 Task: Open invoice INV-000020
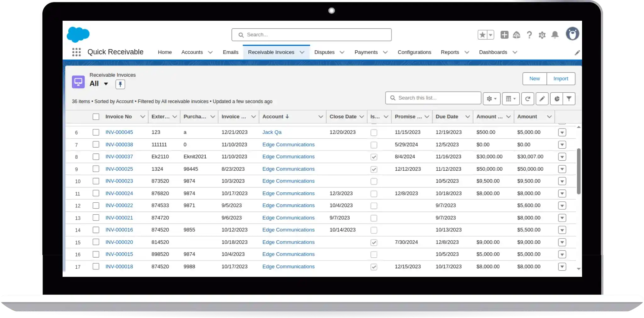[119, 242]
